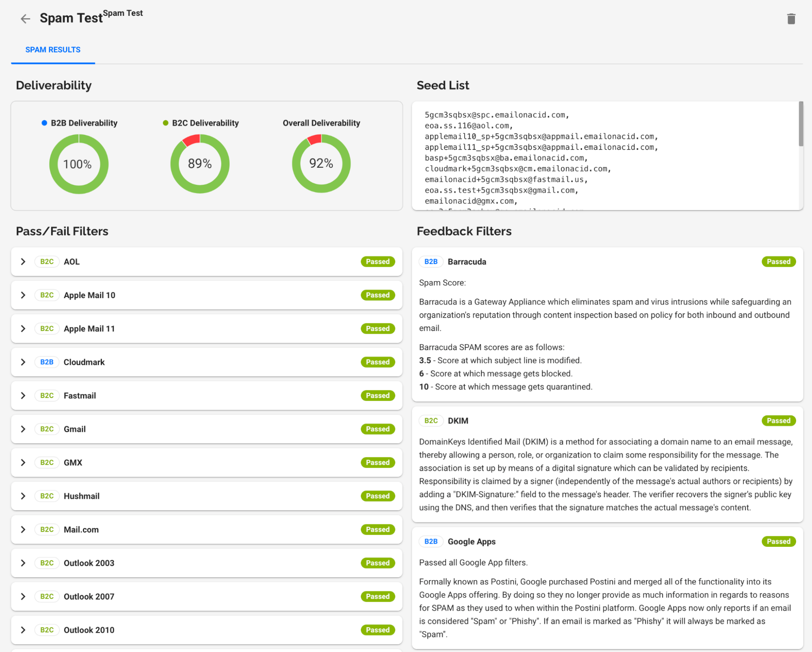Expand the Outlook 2007 row
The width and height of the screenshot is (812, 652).
pos(23,596)
